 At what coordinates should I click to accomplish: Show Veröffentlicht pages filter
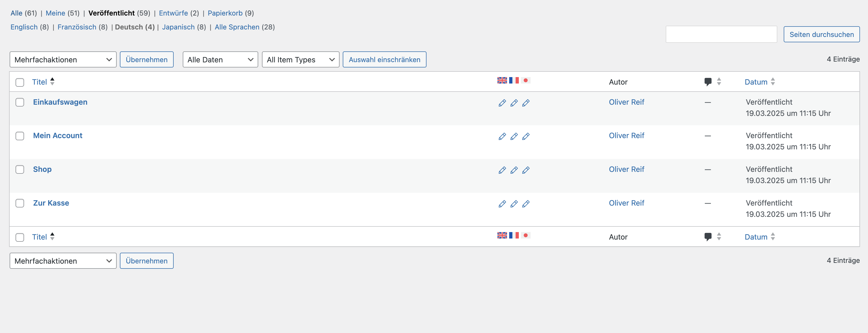(112, 13)
